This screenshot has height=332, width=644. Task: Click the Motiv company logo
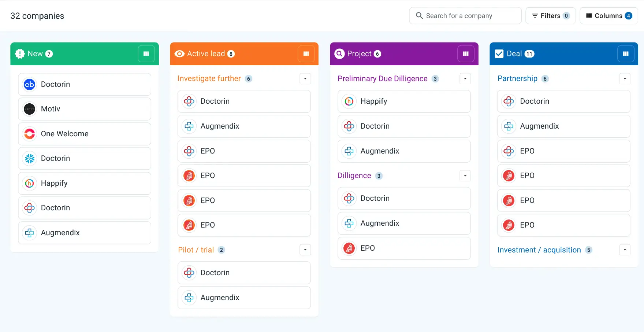[30, 109]
